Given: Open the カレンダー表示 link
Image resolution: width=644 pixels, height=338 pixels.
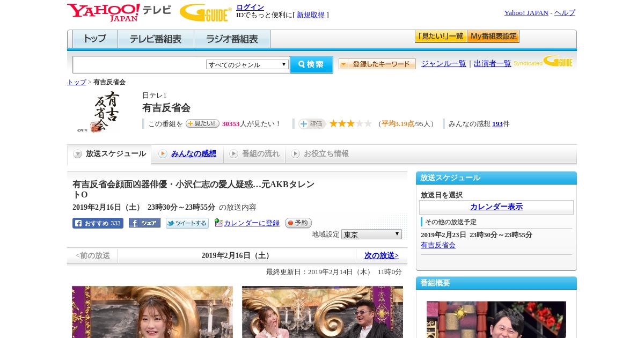Looking at the screenshot, I should pyautogui.click(x=496, y=207).
